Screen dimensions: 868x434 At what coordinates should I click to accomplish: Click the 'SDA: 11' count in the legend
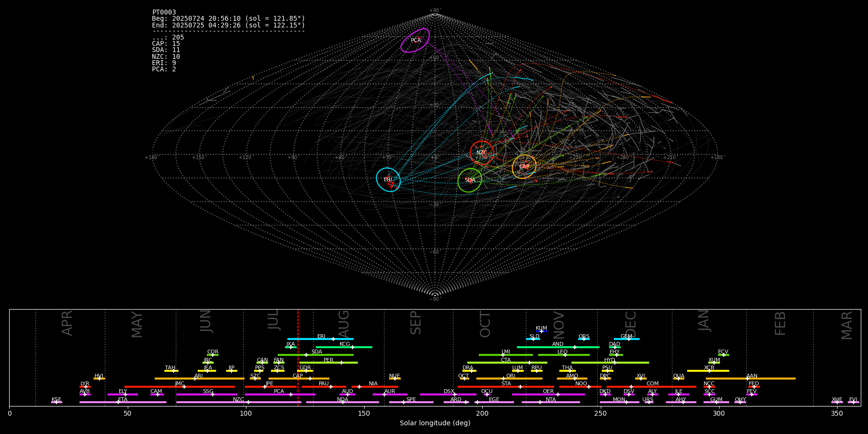tap(166, 50)
